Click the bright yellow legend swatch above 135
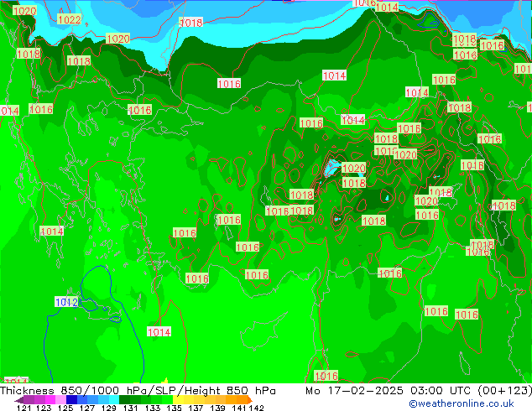The width and height of the screenshot is (532, 411). tap(179, 400)
